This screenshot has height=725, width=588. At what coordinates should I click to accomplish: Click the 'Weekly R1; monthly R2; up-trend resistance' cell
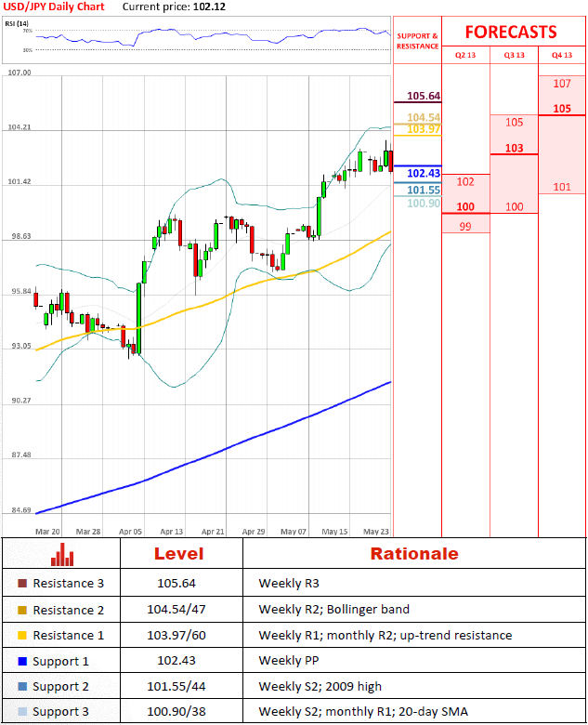click(x=385, y=635)
